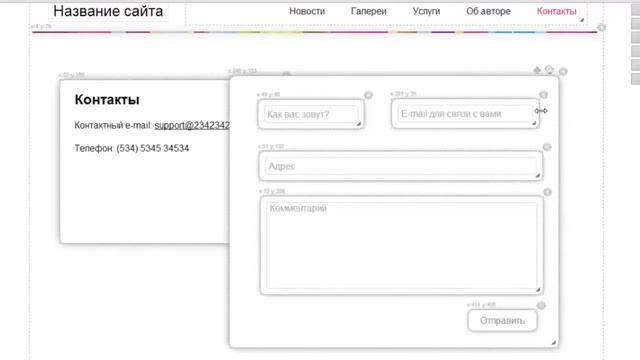This screenshot has height=360, width=640.
Task: Open settings gear of the contact form block
Action: coord(563,71)
